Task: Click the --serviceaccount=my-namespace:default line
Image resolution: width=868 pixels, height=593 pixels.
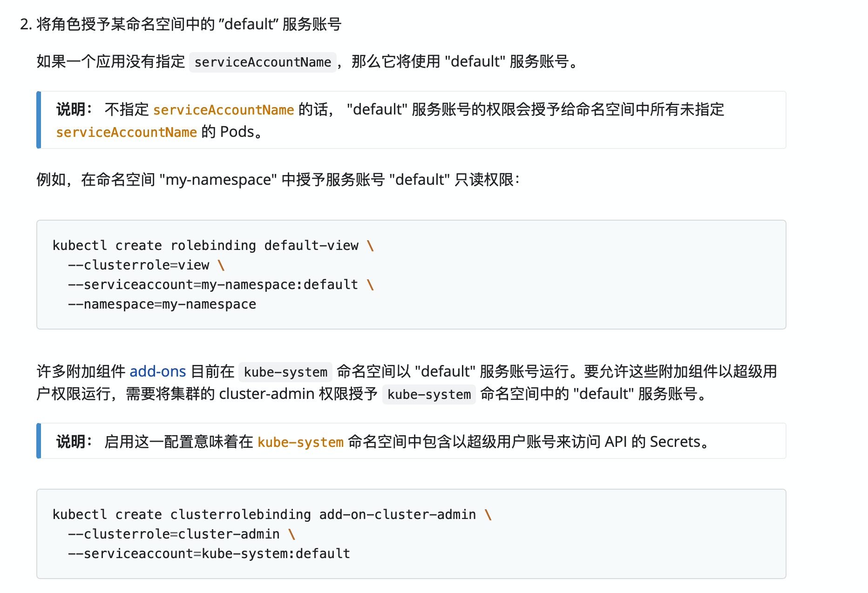Action: [221, 284]
